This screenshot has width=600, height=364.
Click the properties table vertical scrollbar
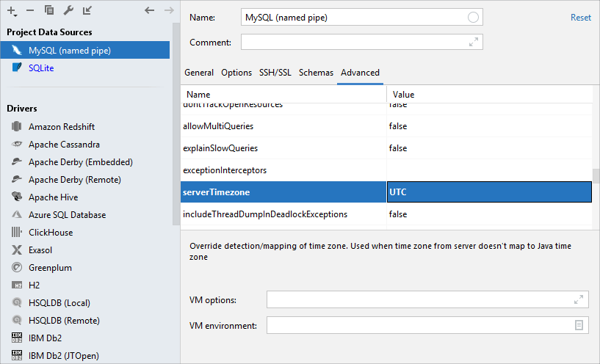pyautogui.click(x=596, y=176)
